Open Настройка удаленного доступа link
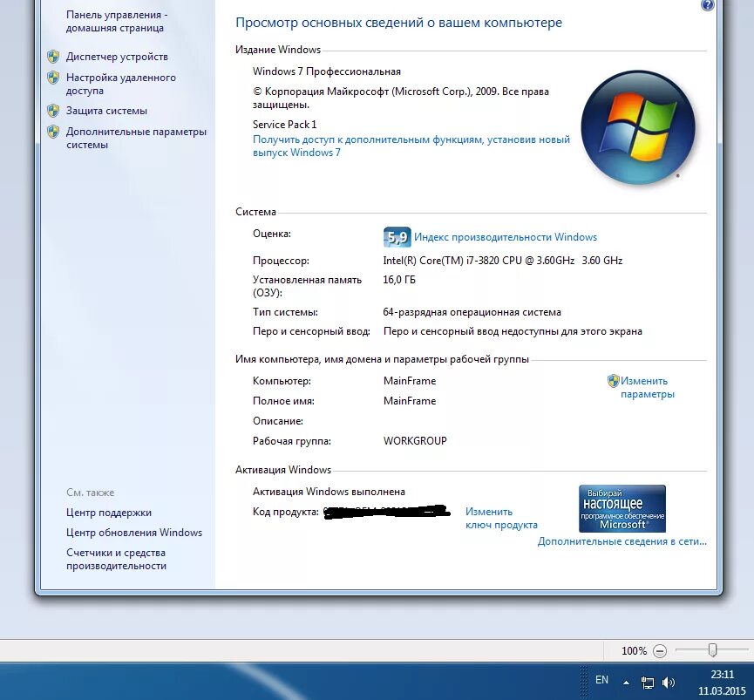The image size is (754, 700). click(x=120, y=85)
